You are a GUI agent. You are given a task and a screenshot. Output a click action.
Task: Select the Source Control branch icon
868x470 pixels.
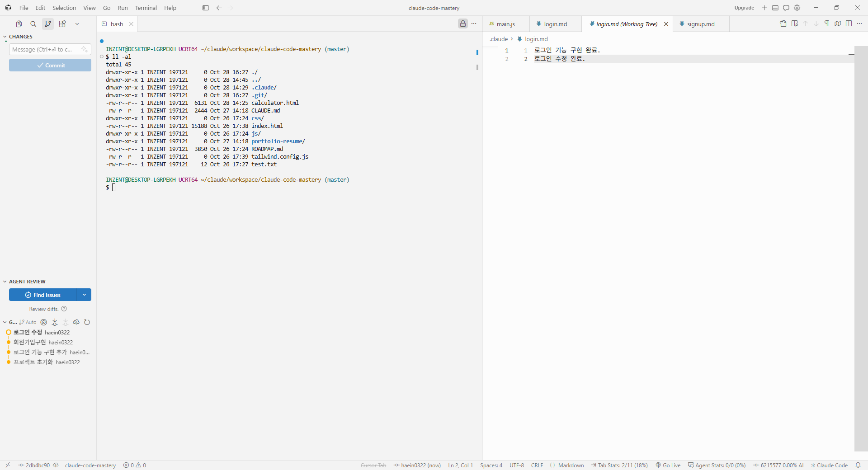click(x=48, y=24)
